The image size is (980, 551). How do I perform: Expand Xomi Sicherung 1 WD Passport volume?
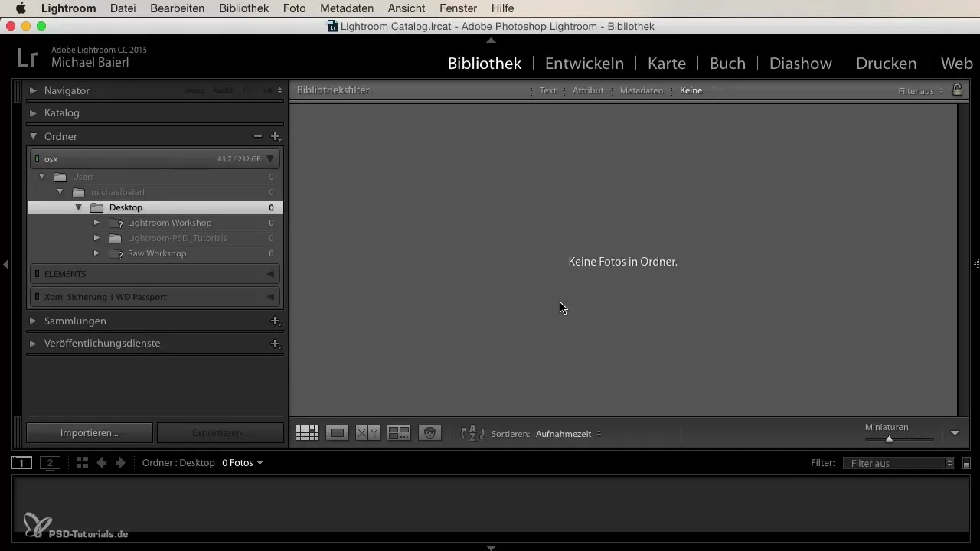tap(270, 297)
